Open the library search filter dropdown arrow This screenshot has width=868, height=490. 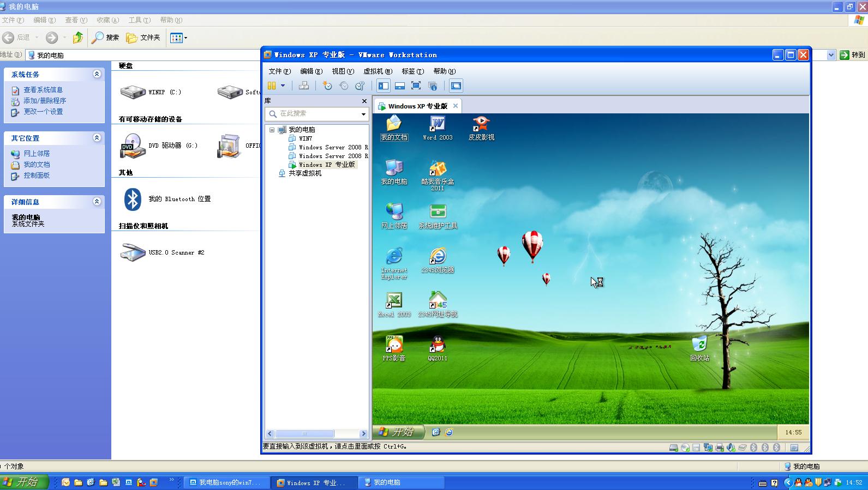(x=363, y=114)
